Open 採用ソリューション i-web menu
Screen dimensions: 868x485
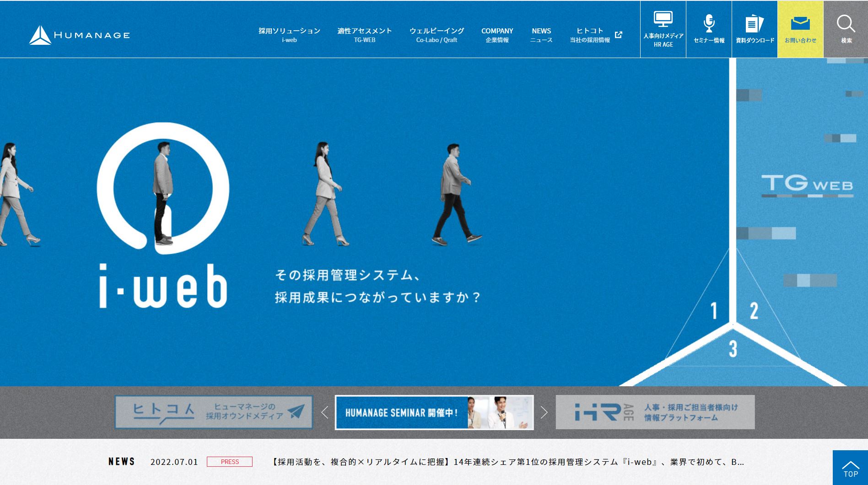(289, 35)
